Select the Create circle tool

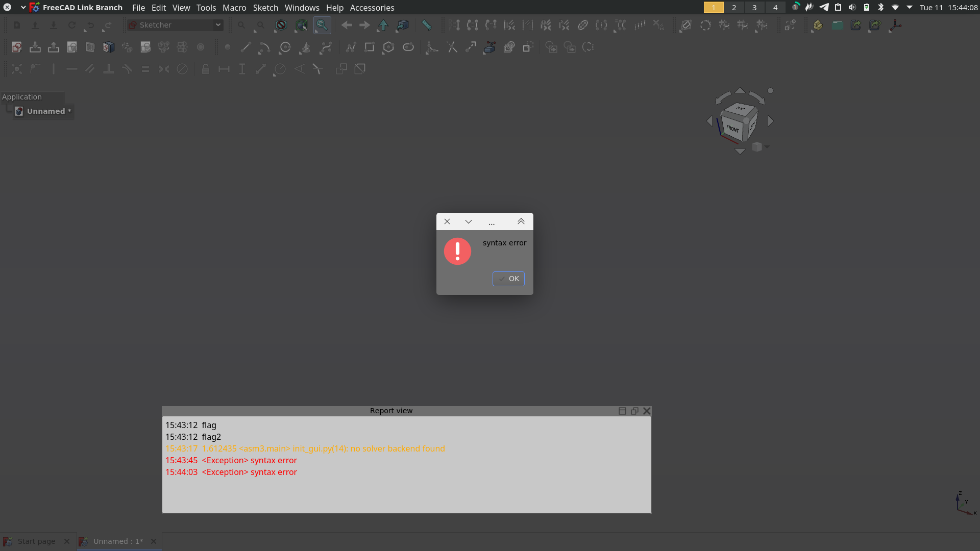284,47
